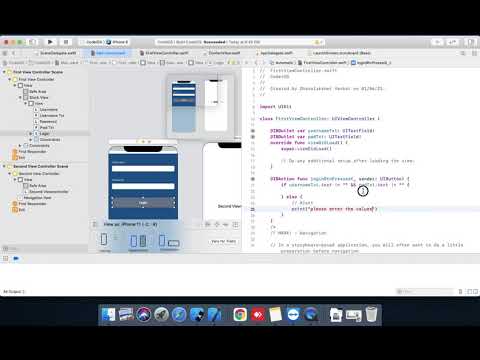480x360 pixels.
Task: Select the Username Txt field in outline
Action: point(52,115)
